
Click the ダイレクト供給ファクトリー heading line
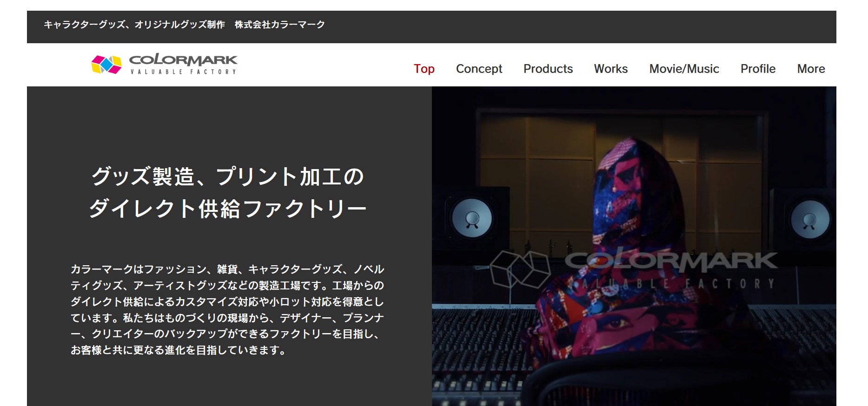[227, 209]
